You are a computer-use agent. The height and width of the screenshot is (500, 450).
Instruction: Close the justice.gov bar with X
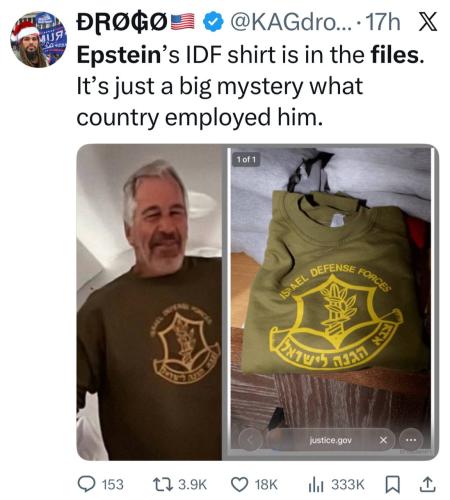pyautogui.click(x=383, y=440)
